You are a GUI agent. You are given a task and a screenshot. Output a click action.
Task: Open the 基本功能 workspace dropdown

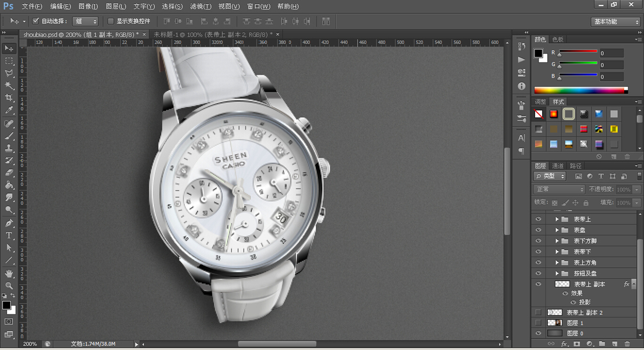point(616,22)
